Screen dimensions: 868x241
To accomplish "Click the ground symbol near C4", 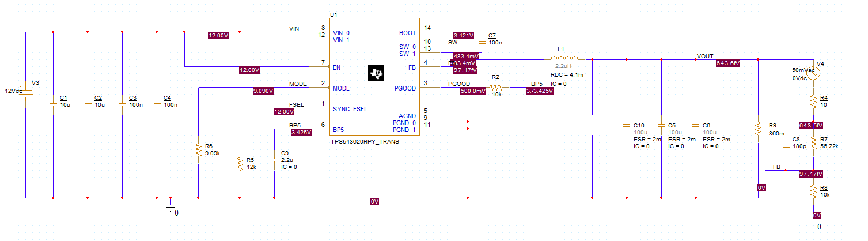I will pos(170,207).
